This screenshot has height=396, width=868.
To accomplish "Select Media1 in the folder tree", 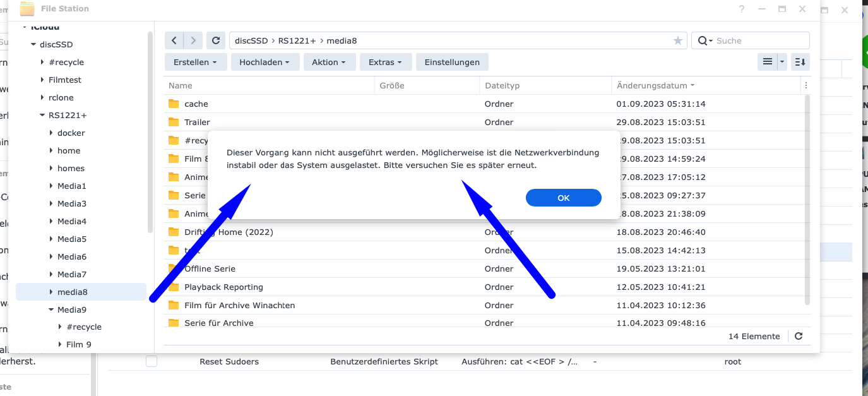I will point(72,186).
